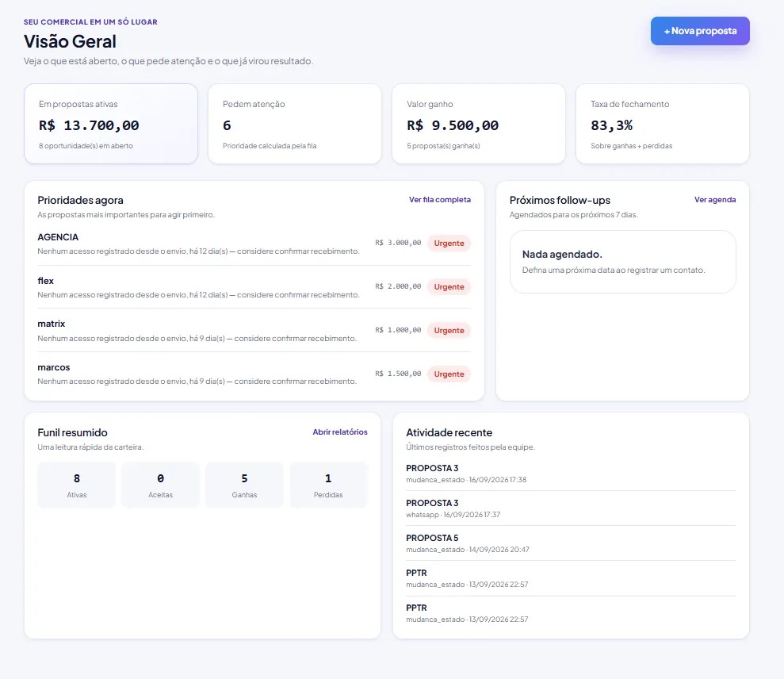This screenshot has width=784, height=679.
Task: Select the Valor ganho card
Action: 479,124
